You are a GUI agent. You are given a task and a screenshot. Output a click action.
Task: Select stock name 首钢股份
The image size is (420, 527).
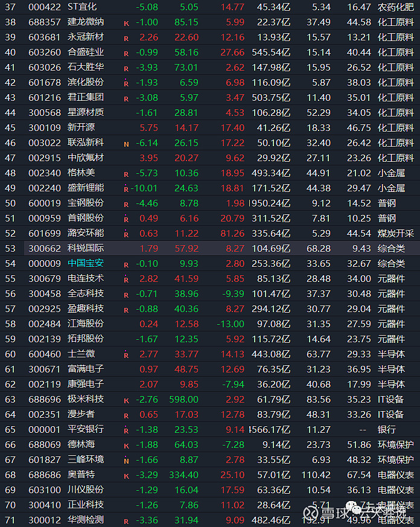(x=86, y=218)
